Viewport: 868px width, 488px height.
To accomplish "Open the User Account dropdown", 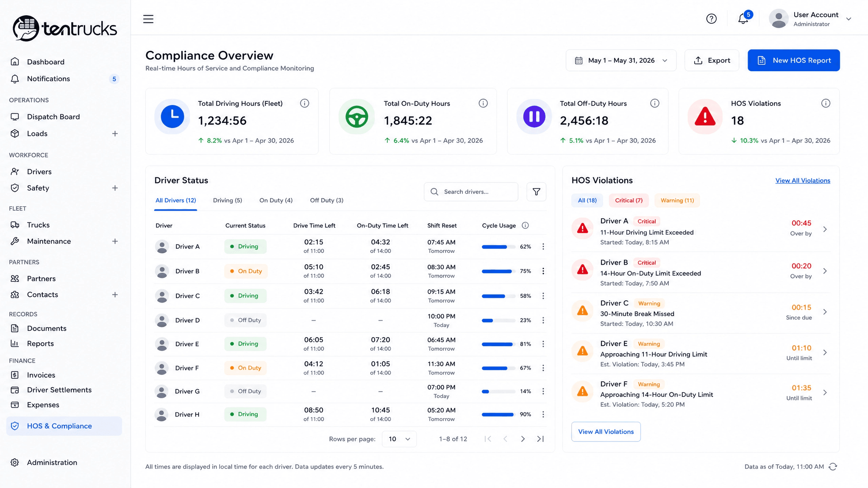I will tap(810, 19).
